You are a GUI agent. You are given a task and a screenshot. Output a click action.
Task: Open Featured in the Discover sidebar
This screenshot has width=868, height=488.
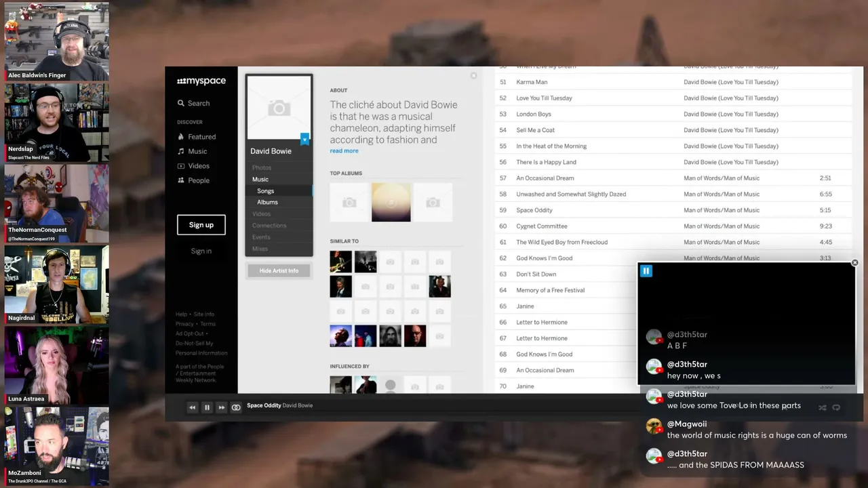(197, 137)
